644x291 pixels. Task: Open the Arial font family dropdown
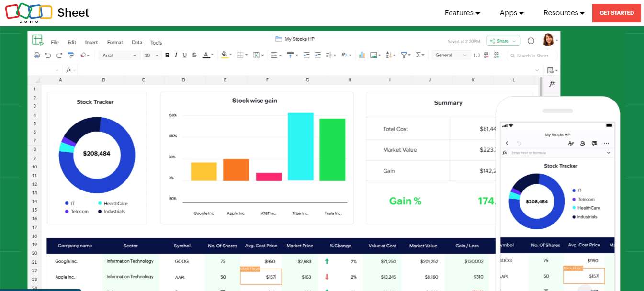coord(119,56)
